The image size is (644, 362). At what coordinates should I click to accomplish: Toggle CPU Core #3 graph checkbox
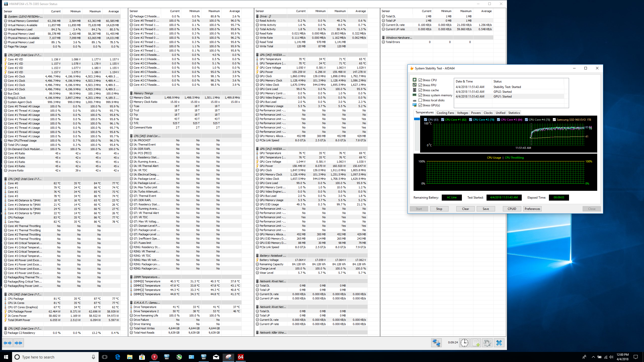coord(498,120)
